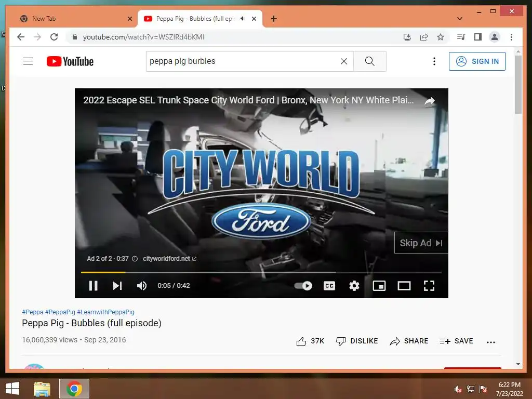This screenshot has width=532, height=399.
Task: Click the Chrome taskbar icon
Action: click(74, 389)
